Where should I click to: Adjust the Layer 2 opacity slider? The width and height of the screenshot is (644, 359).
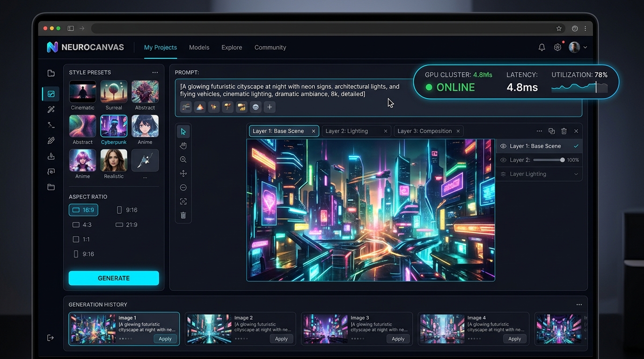[x=548, y=160]
